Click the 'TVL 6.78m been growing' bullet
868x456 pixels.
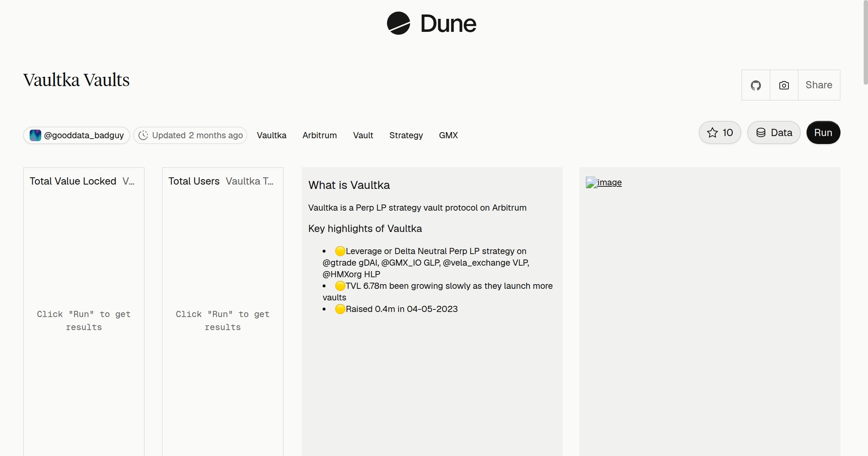438,292
